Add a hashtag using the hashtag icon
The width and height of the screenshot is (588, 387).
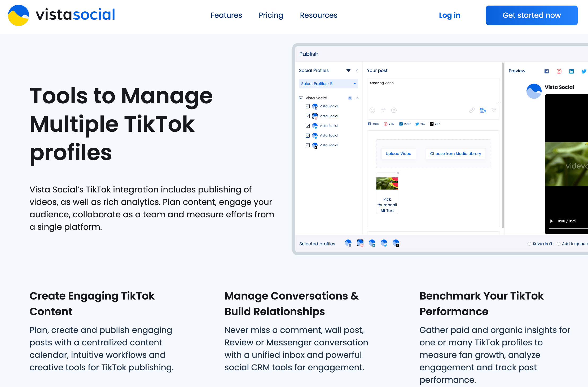pyautogui.click(x=383, y=110)
